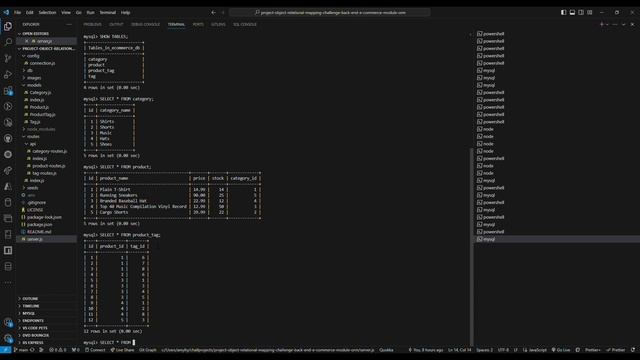Open the Selection menu
640x360 pixels.
[x=47, y=13]
